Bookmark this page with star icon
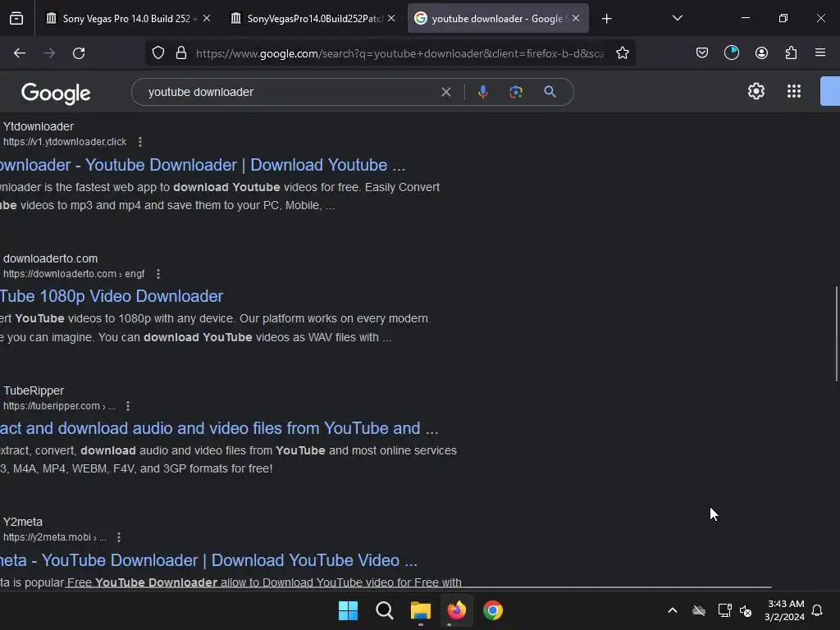 tap(623, 53)
